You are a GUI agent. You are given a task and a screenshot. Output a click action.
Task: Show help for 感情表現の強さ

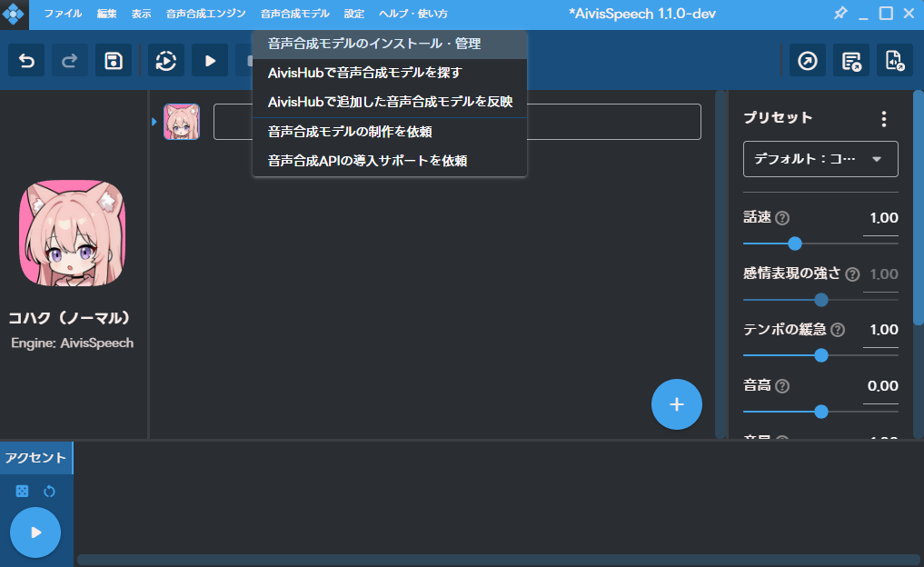(852, 274)
